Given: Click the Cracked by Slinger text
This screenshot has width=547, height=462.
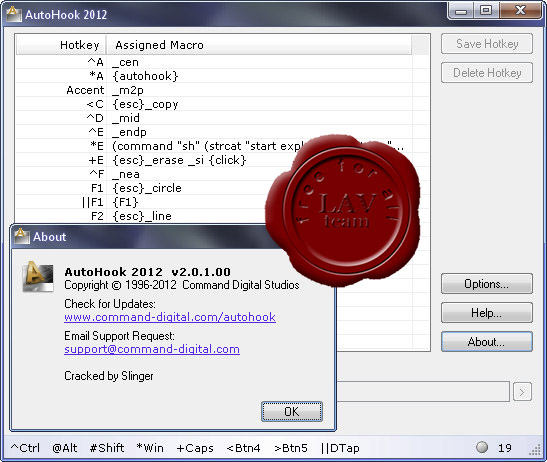Looking at the screenshot, I should pos(108,376).
